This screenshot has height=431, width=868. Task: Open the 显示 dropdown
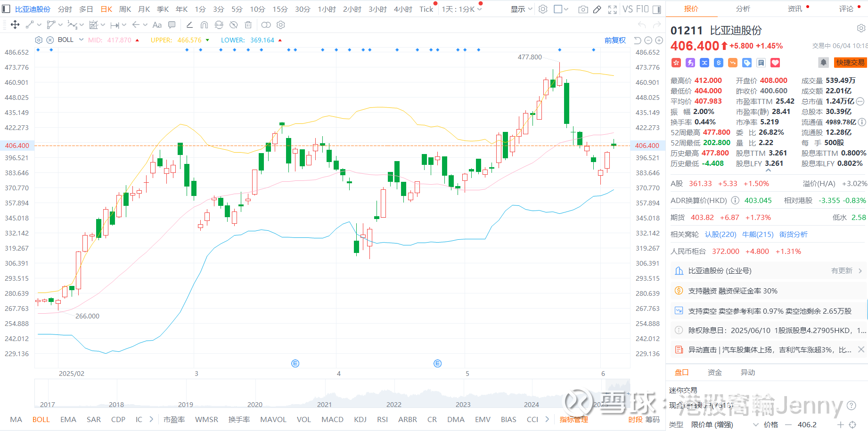520,9
